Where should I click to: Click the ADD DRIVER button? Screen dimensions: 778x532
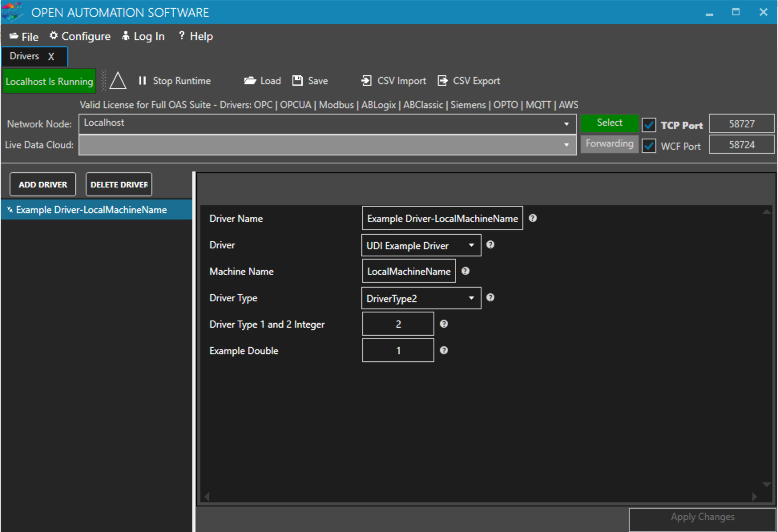point(43,185)
